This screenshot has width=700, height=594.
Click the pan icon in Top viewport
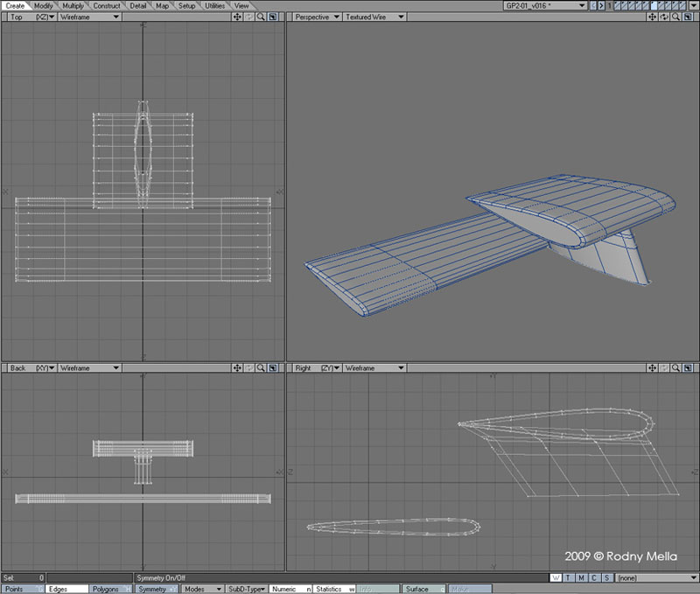point(237,17)
